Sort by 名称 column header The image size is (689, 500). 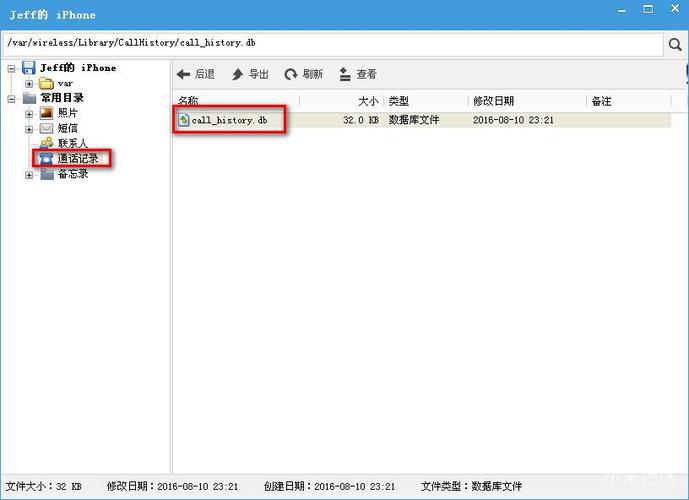coord(188,101)
